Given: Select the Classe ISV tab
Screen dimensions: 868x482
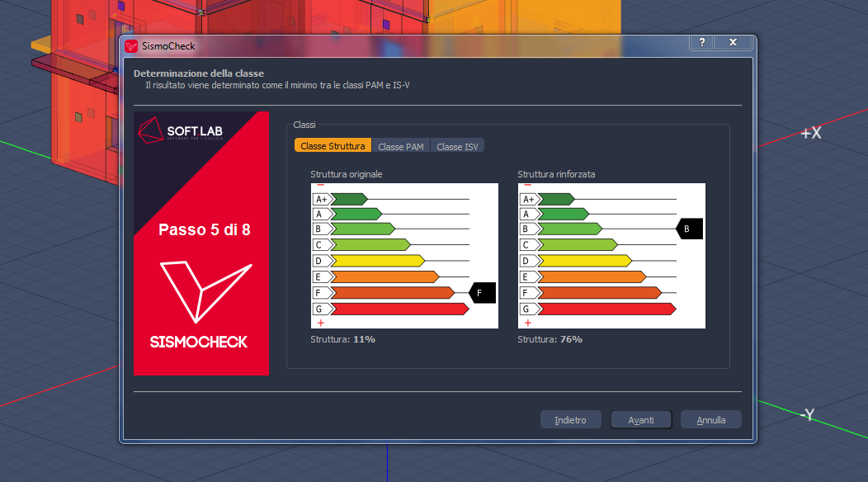Looking at the screenshot, I should 457,146.
